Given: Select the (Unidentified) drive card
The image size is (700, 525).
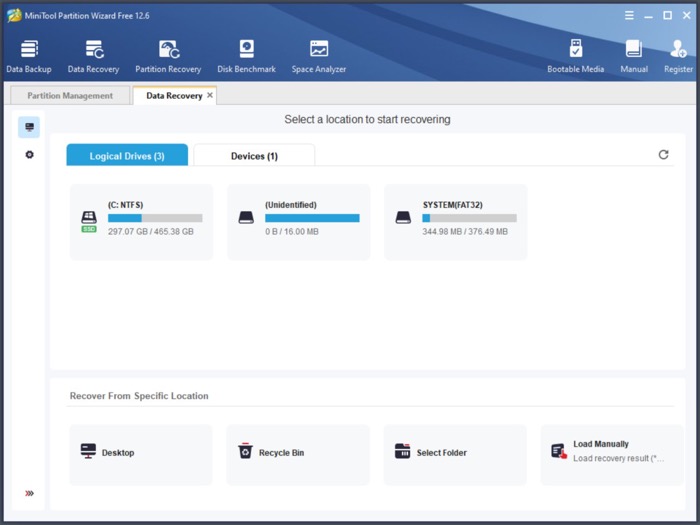Looking at the screenshot, I should click(x=299, y=222).
